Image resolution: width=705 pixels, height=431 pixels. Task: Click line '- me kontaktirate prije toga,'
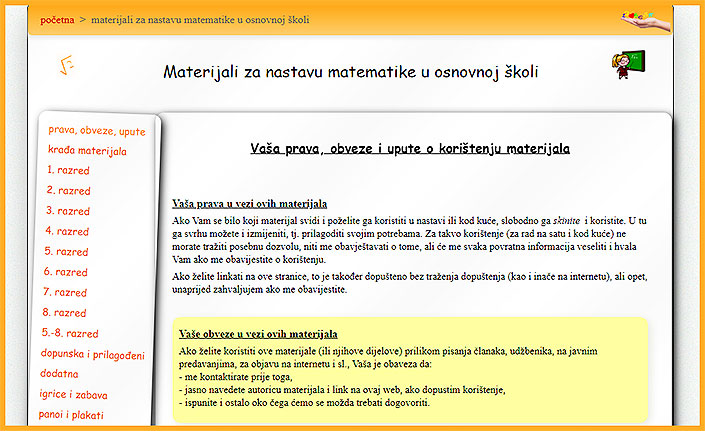coord(236,377)
